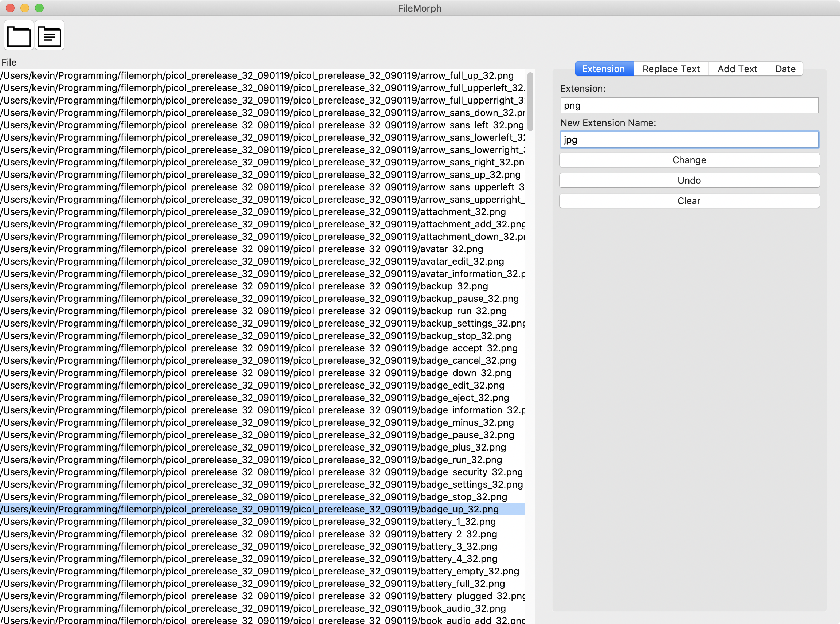Select the attachment_down_32 file row

262,237
